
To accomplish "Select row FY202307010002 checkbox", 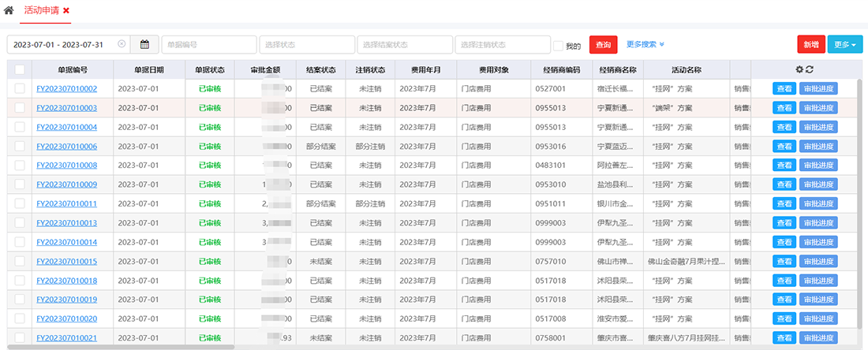I will pyautogui.click(x=20, y=89).
